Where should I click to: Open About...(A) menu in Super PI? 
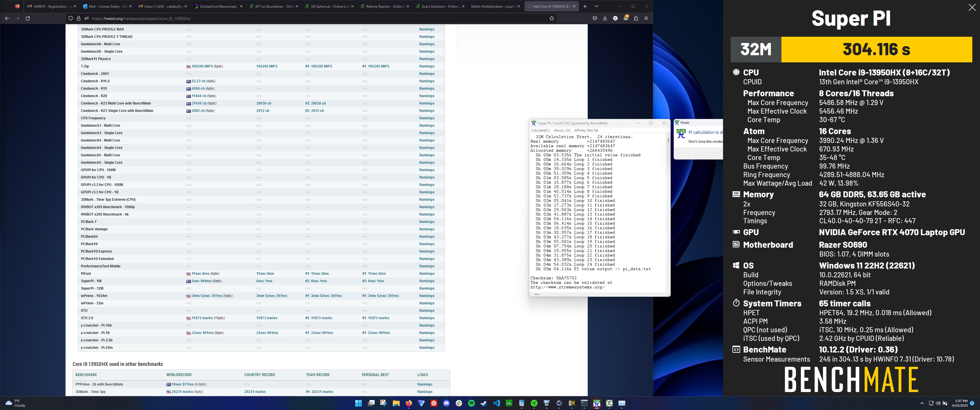[562, 130]
